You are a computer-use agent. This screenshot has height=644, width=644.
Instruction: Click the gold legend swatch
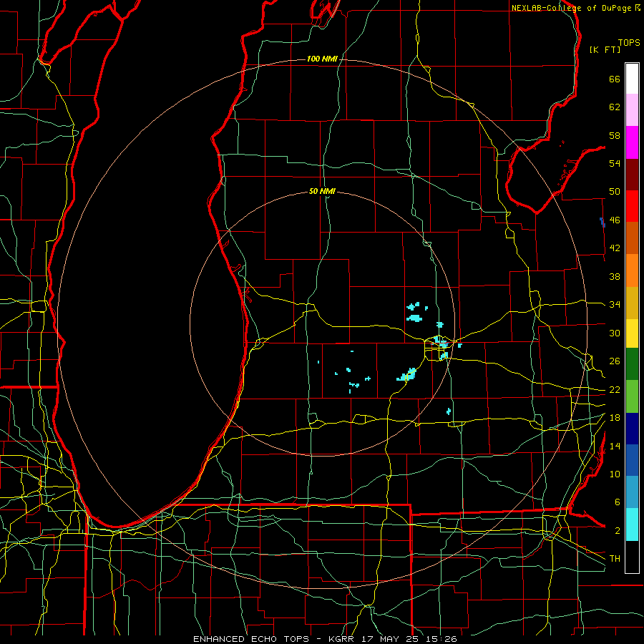click(632, 303)
